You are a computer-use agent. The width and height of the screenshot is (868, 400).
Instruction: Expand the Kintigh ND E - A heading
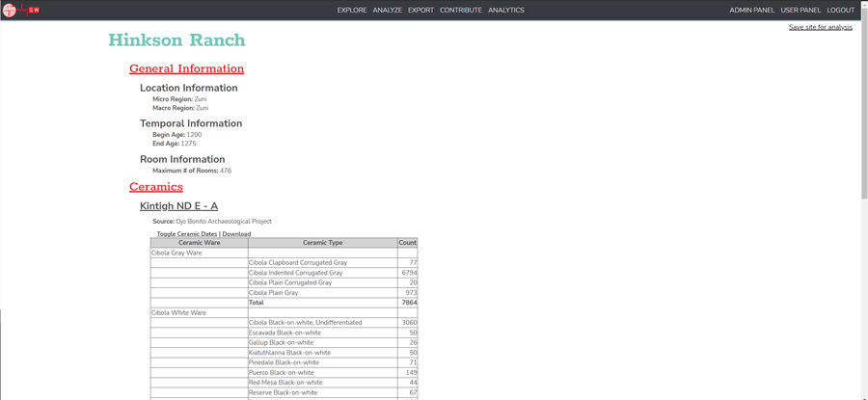click(x=178, y=206)
